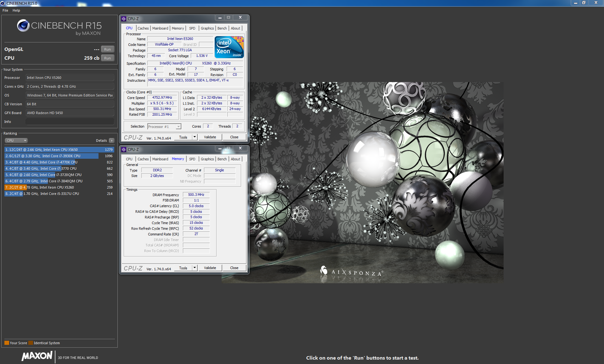The image size is (604, 364).
Task: Select ranking row Core i7-4770K score 822
Action: (x=59, y=162)
